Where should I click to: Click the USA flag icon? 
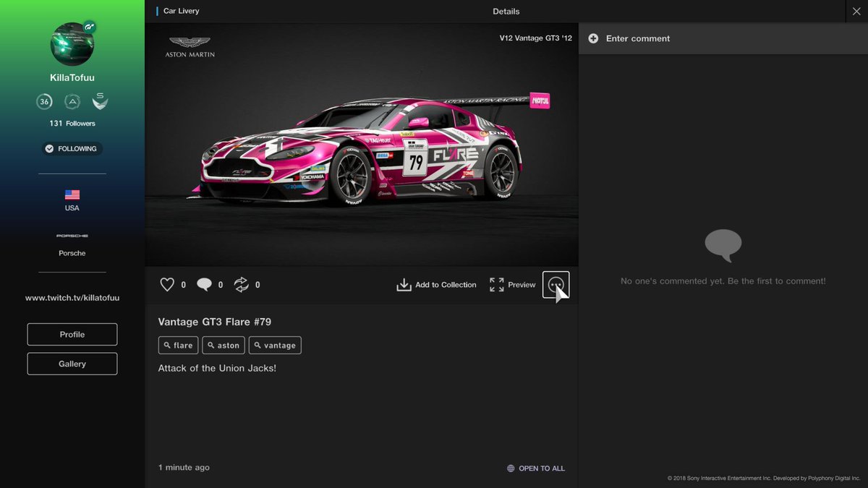tap(72, 195)
